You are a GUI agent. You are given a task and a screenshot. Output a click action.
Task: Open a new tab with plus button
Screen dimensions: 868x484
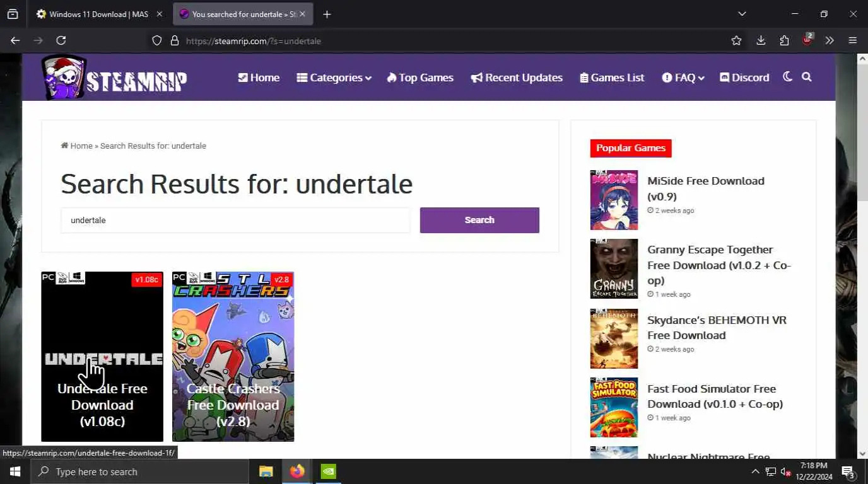tap(326, 14)
